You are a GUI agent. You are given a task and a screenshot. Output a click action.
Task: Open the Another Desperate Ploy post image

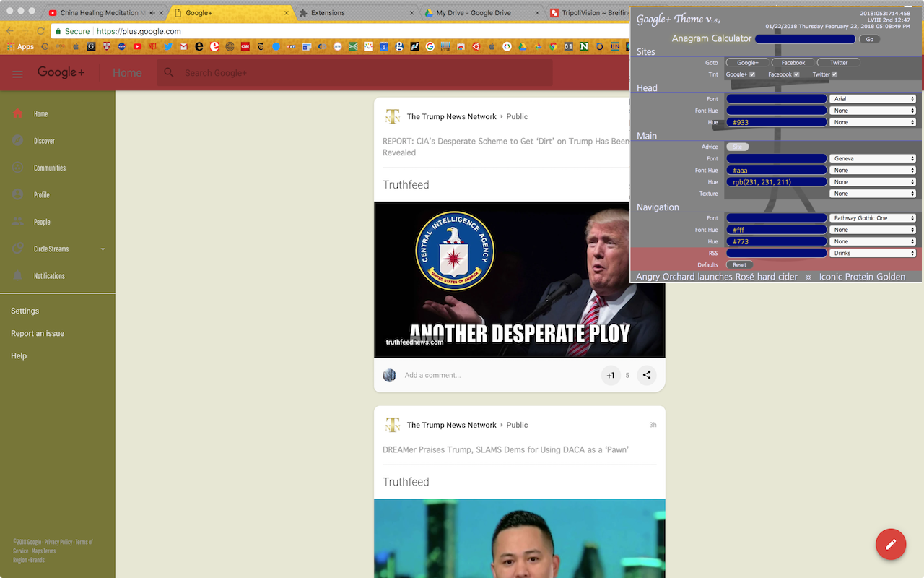519,280
